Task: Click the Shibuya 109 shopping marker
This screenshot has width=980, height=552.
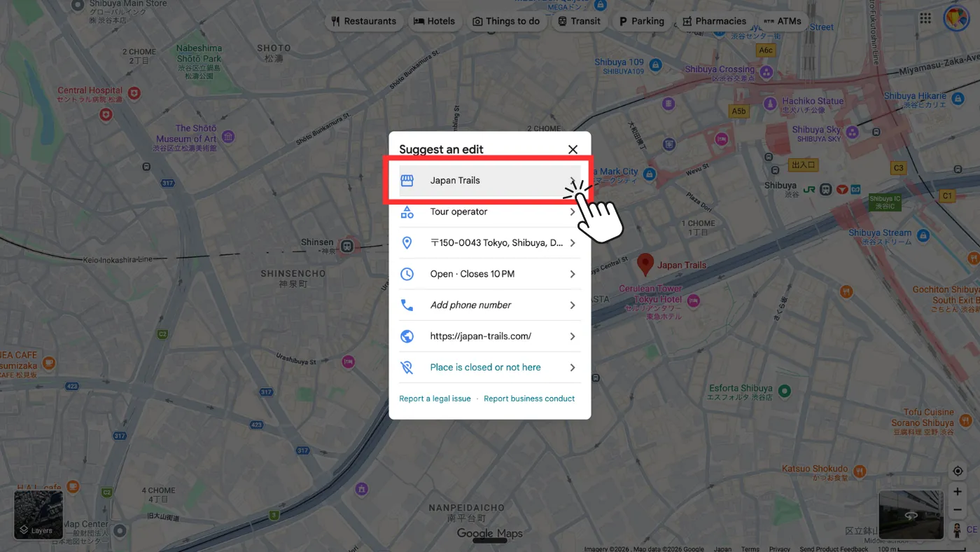Action: pos(655,66)
